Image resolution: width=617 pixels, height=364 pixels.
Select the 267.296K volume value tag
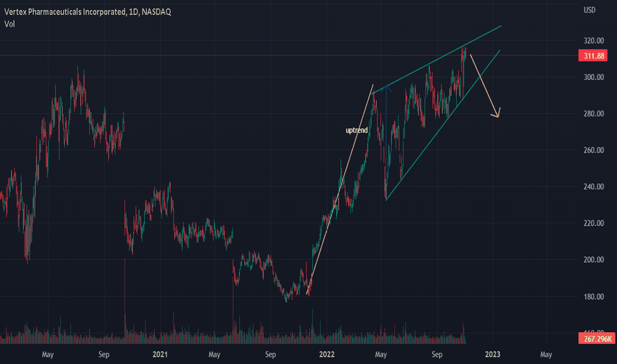coord(597,338)
